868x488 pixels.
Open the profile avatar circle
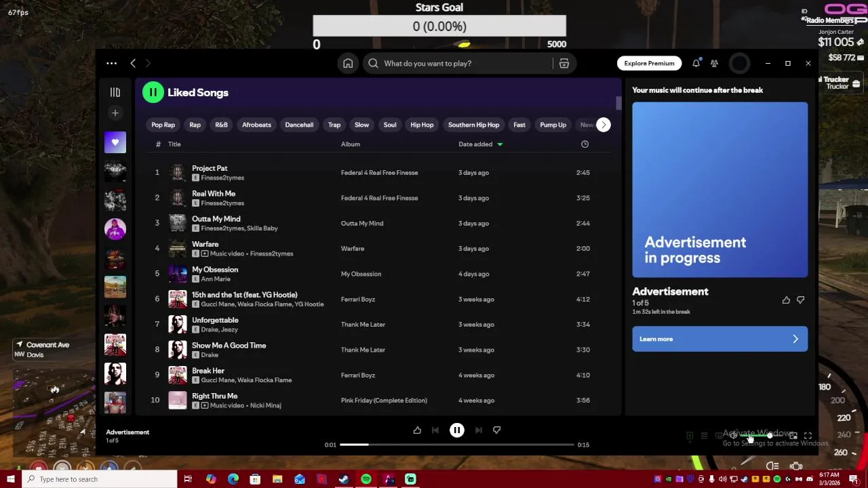coord(739,63)
